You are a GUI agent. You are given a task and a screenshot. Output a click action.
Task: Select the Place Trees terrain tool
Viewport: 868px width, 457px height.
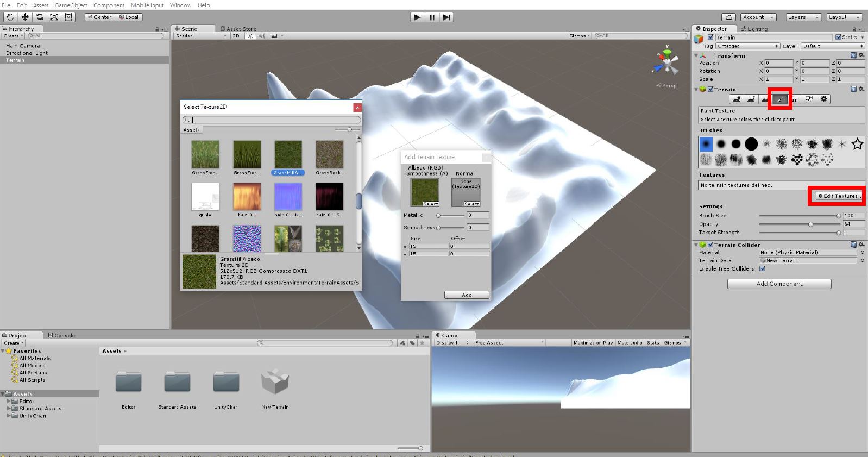pyautogui.click(x=795, y=99)
